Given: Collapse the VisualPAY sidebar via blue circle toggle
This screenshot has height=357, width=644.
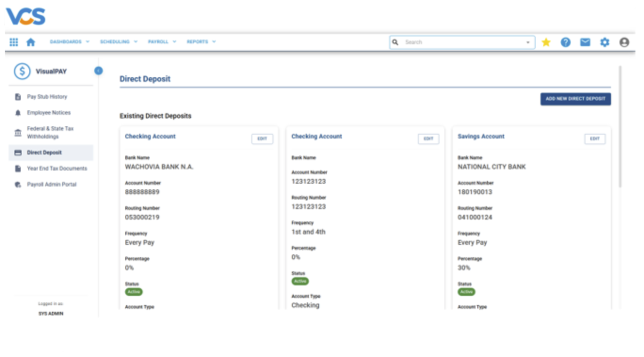Looking at the screenshot, I should [x=98, y=71].
